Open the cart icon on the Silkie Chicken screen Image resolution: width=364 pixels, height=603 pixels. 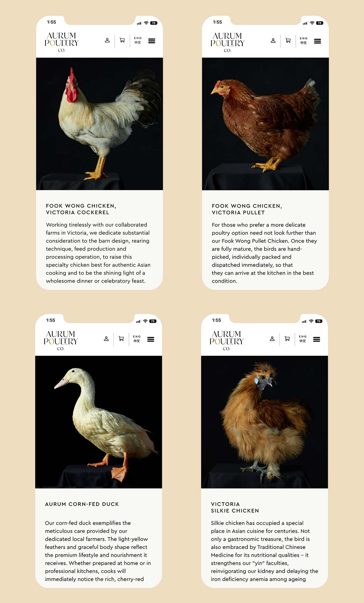coord(287,339)
